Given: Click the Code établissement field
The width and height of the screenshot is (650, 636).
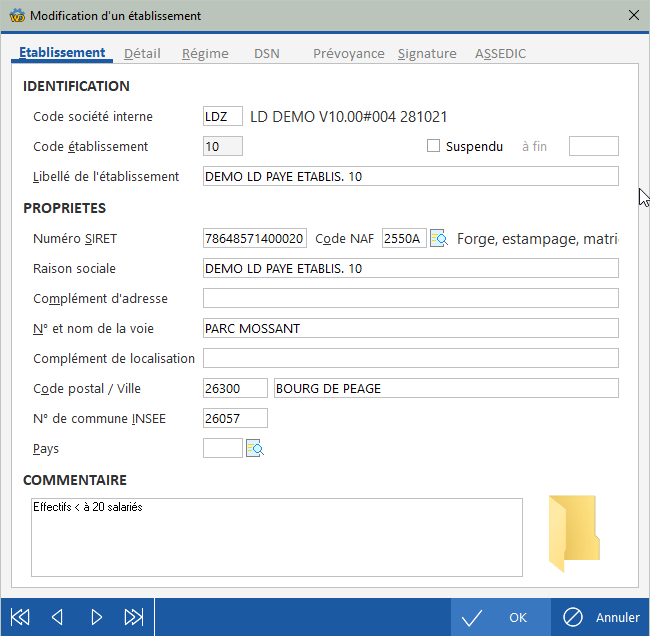Looking at the screenshot, I should tap(223, 146).
